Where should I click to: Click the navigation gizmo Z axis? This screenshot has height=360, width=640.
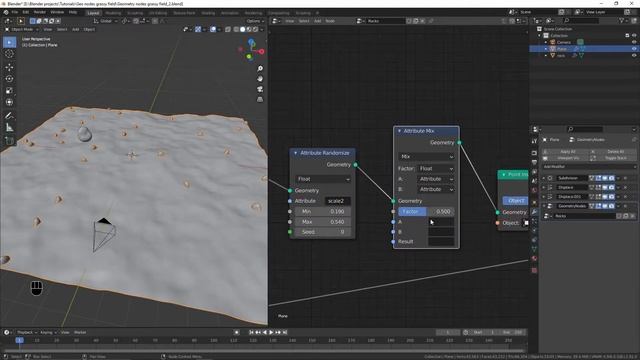[x=251, y=42]
